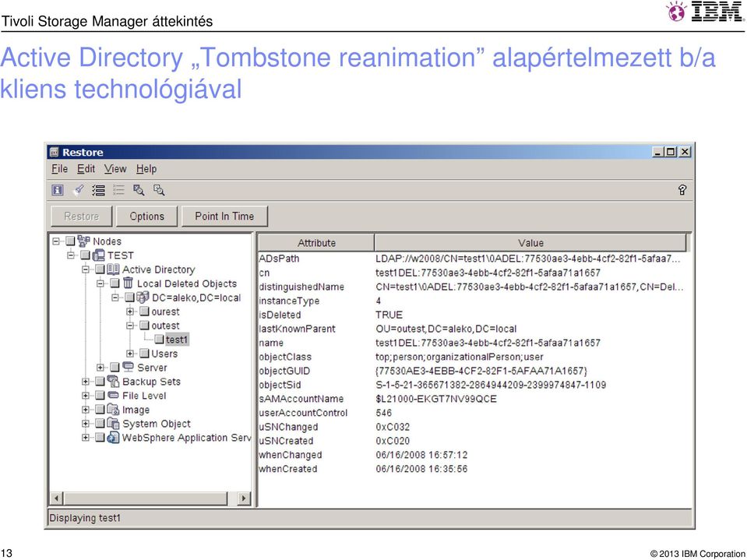Check the outest checkbox

click(144, 326)
